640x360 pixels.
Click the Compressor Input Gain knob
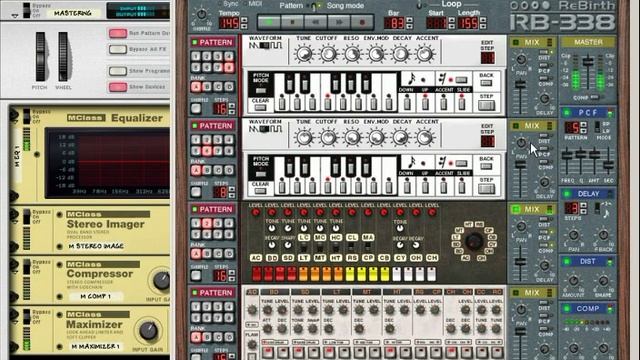[x=161, y=280]
